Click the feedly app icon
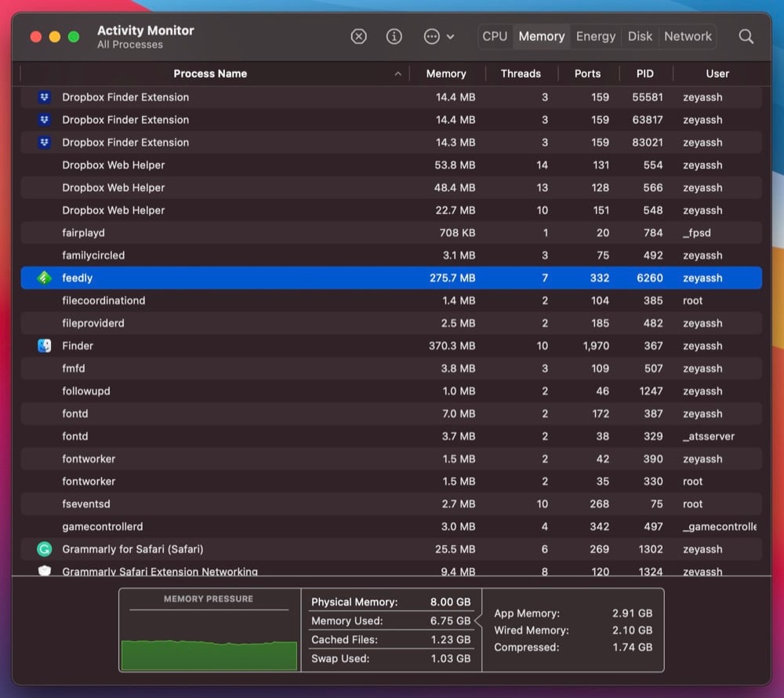The image size is (784, 698). coord(45,278)
